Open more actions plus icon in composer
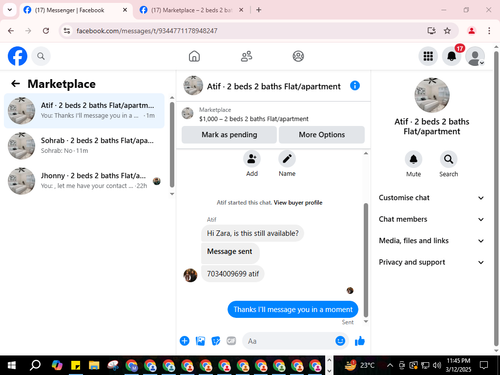This screenshot has height=375, width=500. click(x=184, y=341)
